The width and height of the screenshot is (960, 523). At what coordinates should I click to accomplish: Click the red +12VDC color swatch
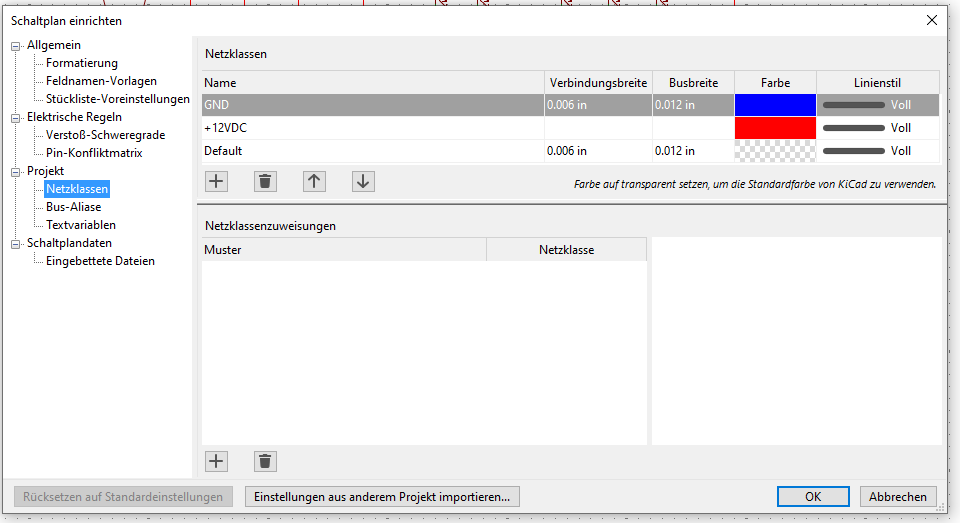(x=775, y=128)
